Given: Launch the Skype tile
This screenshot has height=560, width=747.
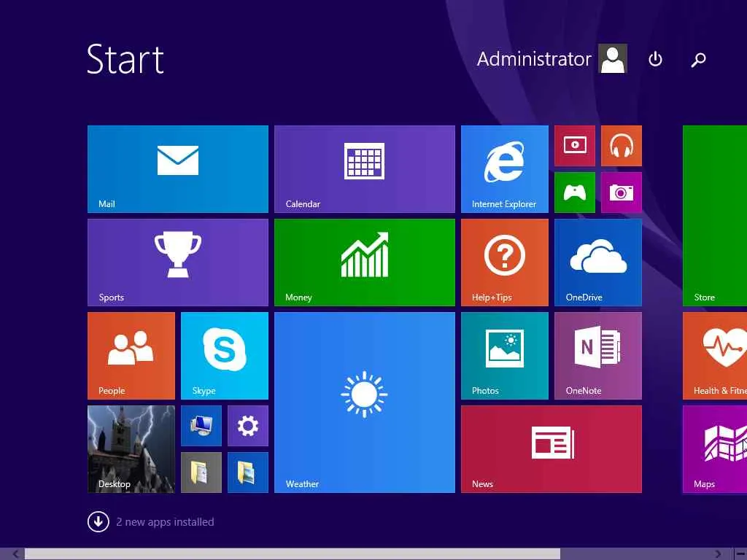Looking at the screenshot, I should click(x=225, y=356).
